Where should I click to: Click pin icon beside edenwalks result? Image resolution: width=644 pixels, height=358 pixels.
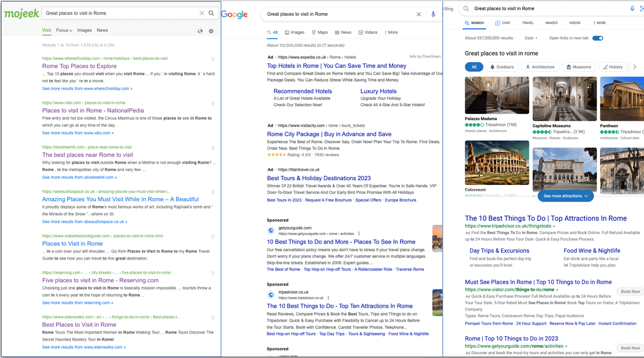pos(212,318)
